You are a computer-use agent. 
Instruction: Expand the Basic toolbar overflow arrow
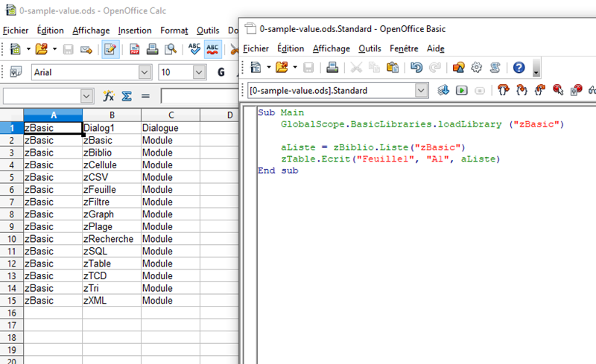coord(536,68)
